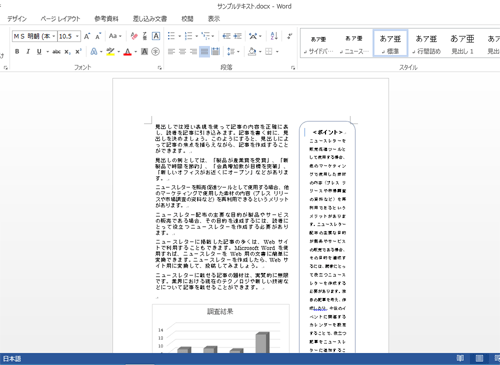Apply character shading

pyautogui.click(x=144, y=52)
